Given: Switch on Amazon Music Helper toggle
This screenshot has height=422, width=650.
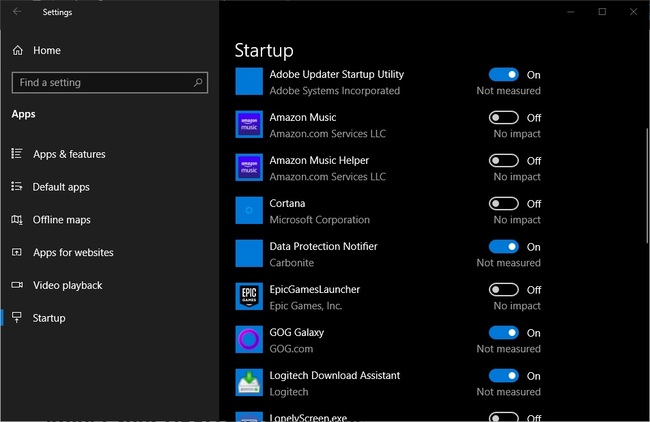Looking at the screenshot, I should click(504, 160).
